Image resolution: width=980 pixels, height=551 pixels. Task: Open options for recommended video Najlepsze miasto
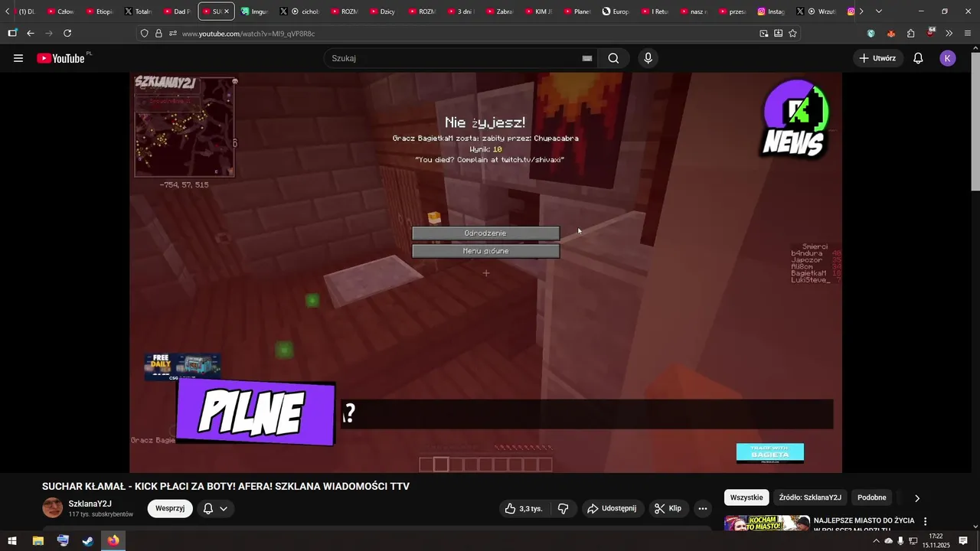point(925,521)
